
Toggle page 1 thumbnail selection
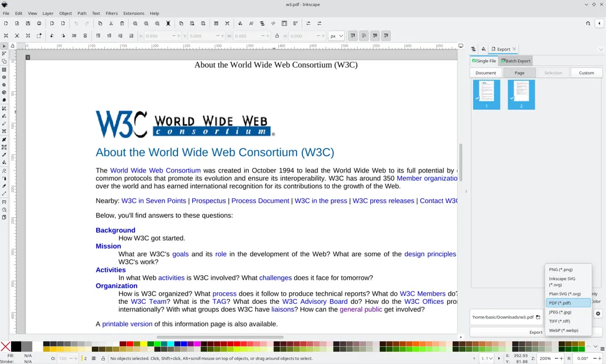click(486, 94)
